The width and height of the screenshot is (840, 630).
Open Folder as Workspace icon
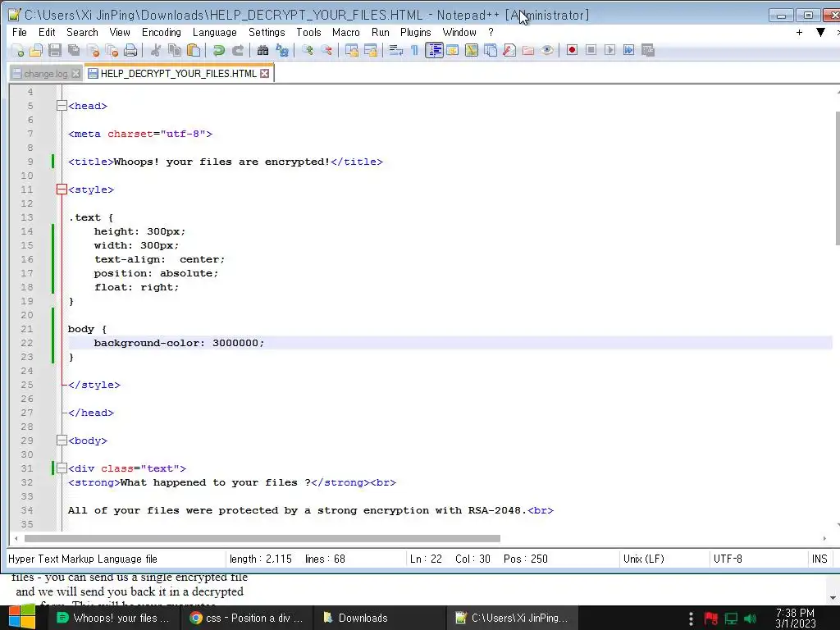[x=527, y=50]
